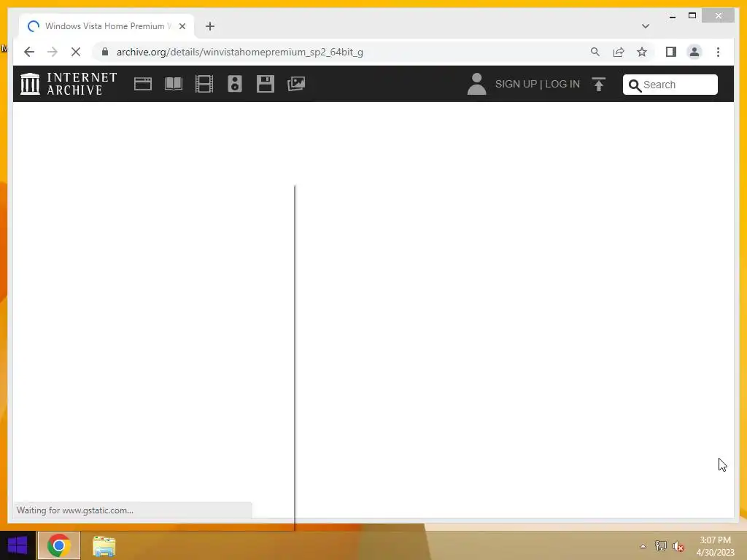
Task: Show hidden system tray icons
Action: pos(643,546)
